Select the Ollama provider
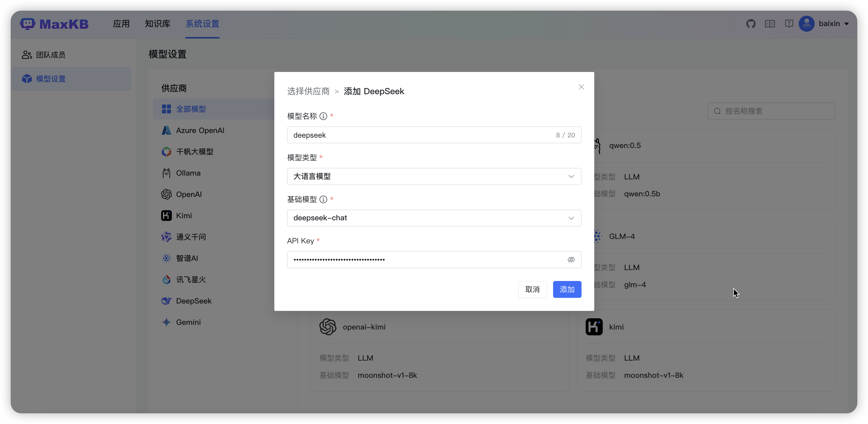This screenshot has height=424, width=868. point(189,173)
